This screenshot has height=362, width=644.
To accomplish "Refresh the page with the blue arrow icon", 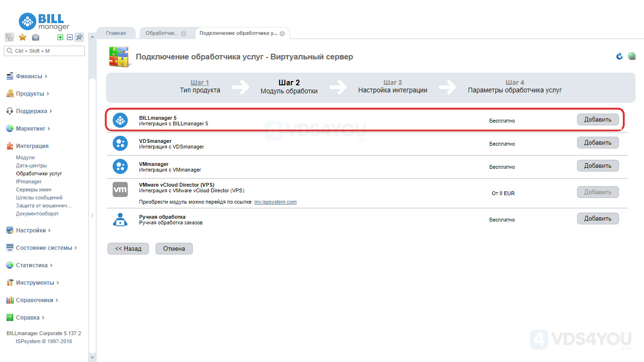I will coord(619,57).
